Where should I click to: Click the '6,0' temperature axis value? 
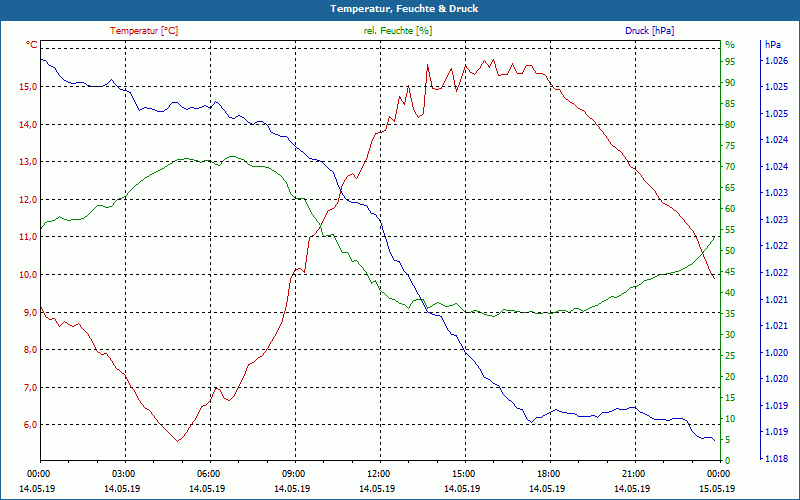pos(31,424)
